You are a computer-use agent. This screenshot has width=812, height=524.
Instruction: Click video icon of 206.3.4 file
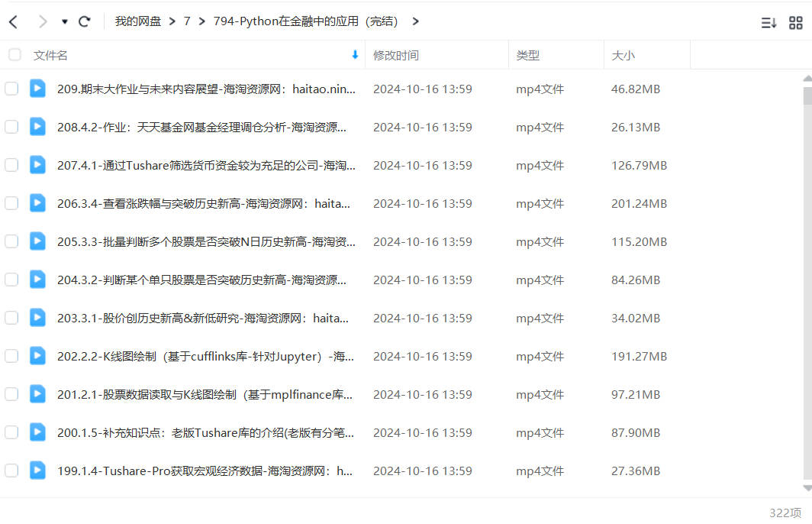click(x=37, y=202)
